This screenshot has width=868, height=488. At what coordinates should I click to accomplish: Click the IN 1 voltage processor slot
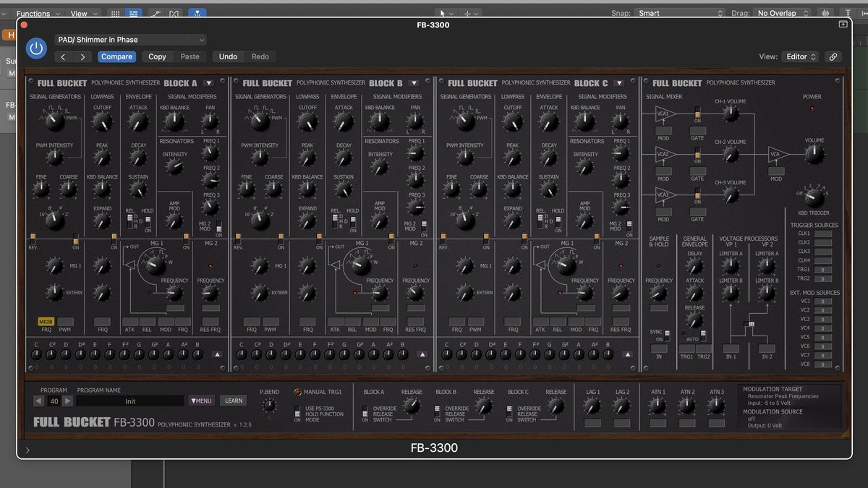(x=731, y=348)
